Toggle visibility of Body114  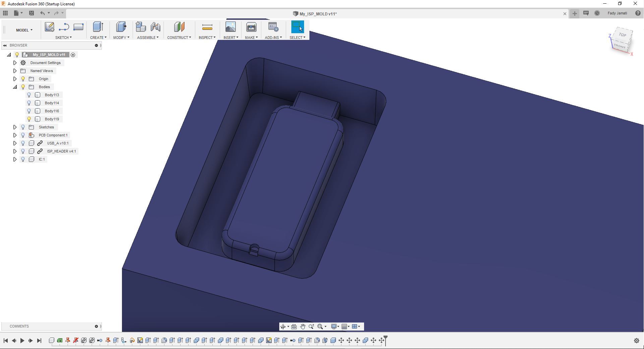(29, 103)
